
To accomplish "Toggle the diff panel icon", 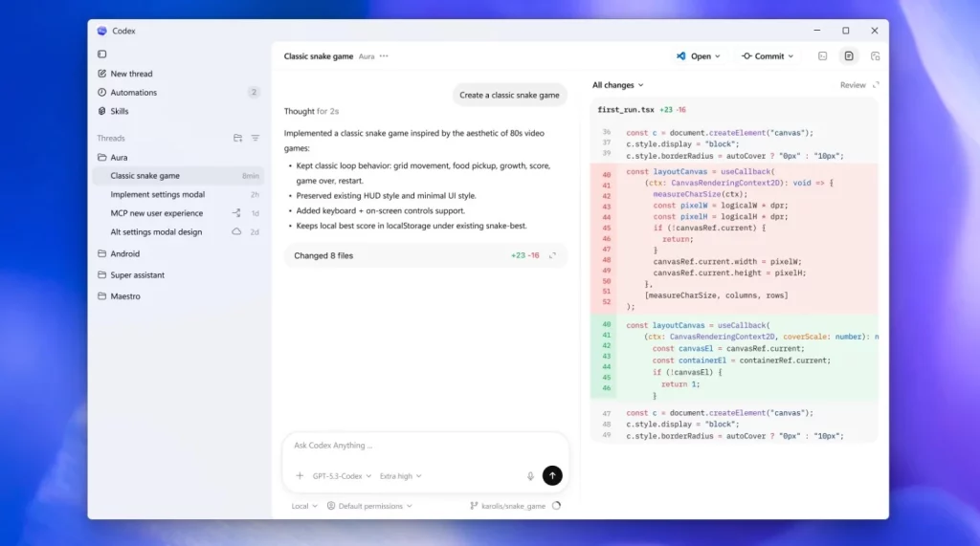I will tap(849, 56).
